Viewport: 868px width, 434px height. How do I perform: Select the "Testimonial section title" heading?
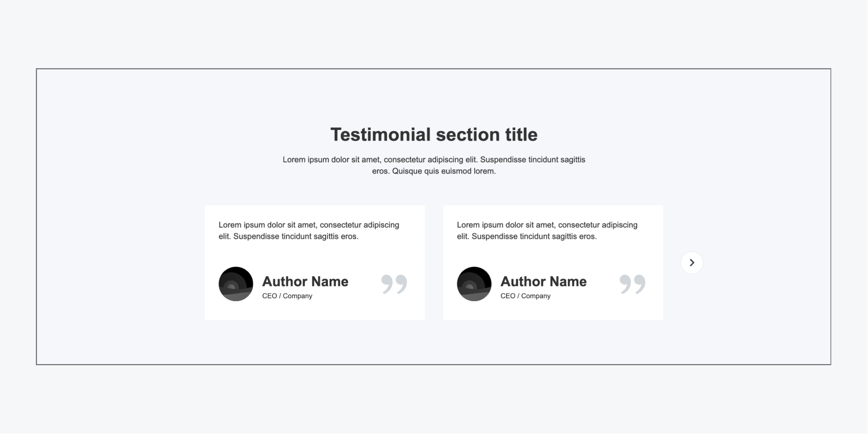coord(434,135)
